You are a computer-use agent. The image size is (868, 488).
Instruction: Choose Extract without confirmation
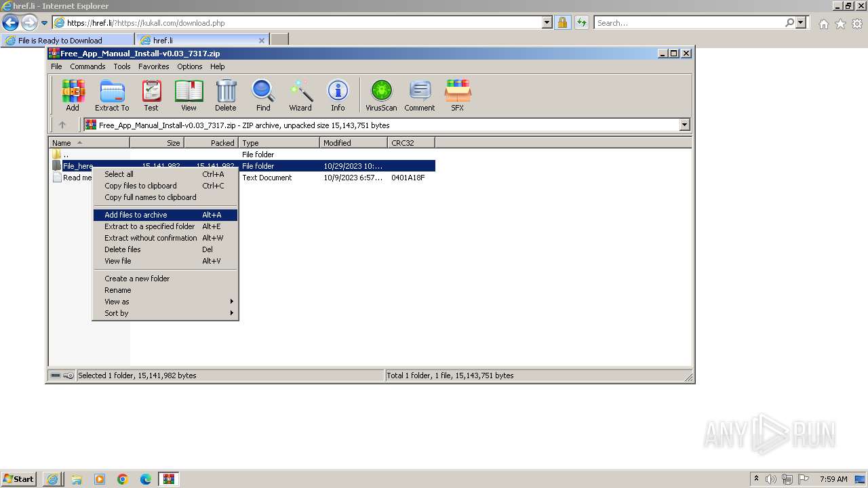tap(165, 238)
